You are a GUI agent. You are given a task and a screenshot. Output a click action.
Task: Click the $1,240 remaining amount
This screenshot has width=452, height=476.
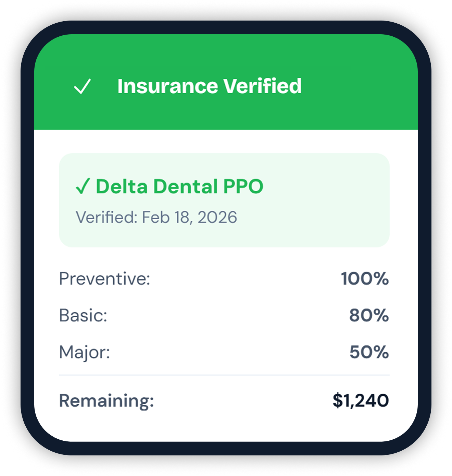(361, 400)
